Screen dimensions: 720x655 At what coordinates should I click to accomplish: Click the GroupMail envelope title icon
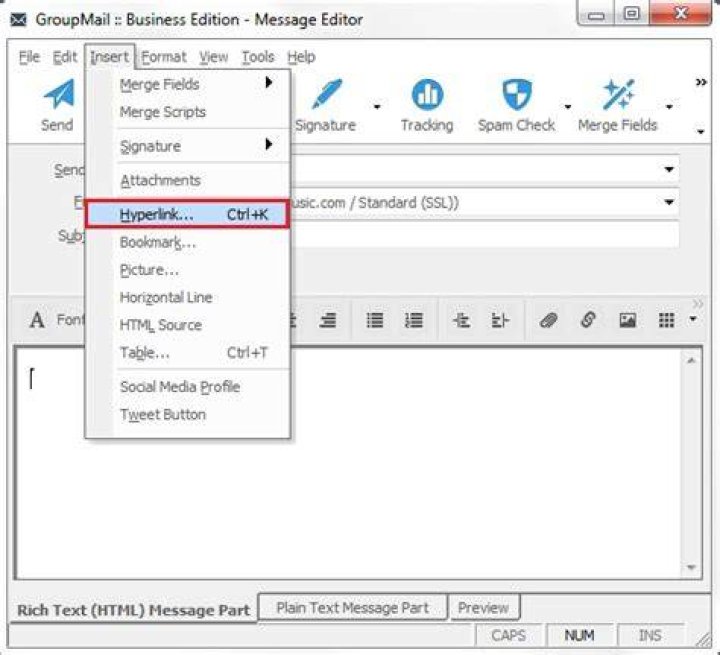[18, 20]
